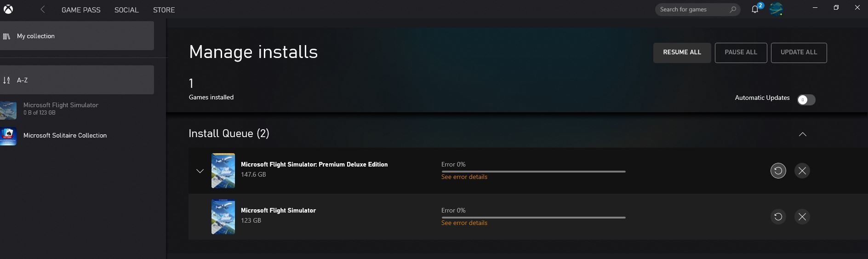Screen dimensions: 868x259
Task: Cancel Premium Deluxe Edition install
Action: click(x=802, y=171)
